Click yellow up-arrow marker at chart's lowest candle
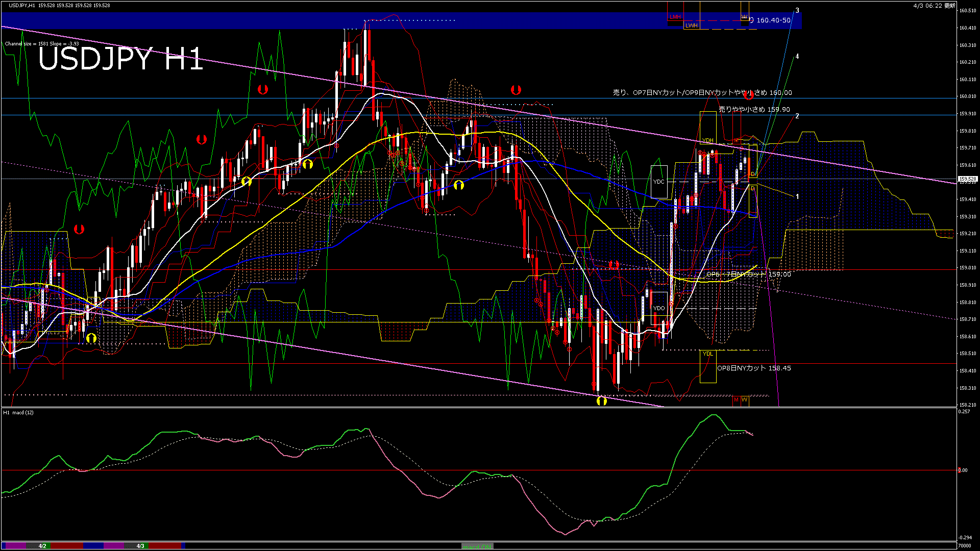 [602, 401]
